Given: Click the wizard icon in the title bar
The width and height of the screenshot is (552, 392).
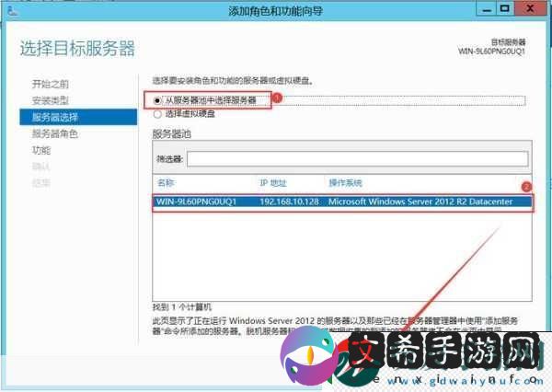Looking at the screenshot, I should [x=13, y=11].
